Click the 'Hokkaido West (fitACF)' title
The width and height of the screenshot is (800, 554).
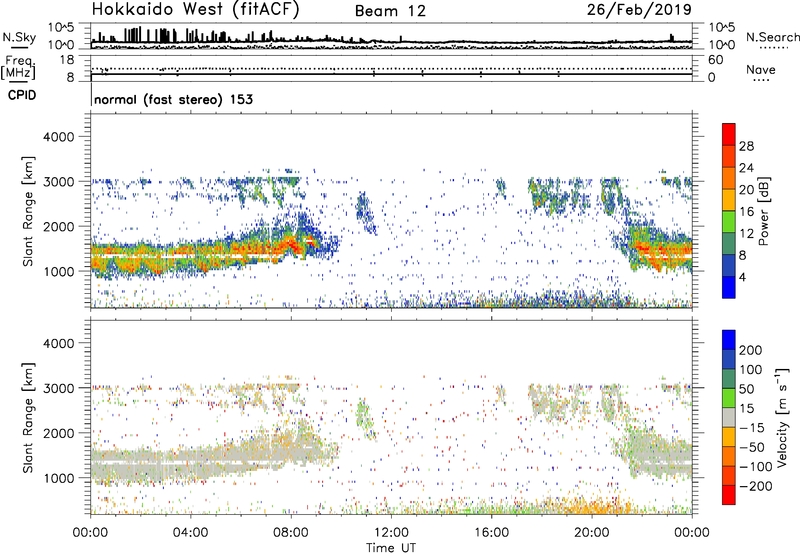pos(195,10)
